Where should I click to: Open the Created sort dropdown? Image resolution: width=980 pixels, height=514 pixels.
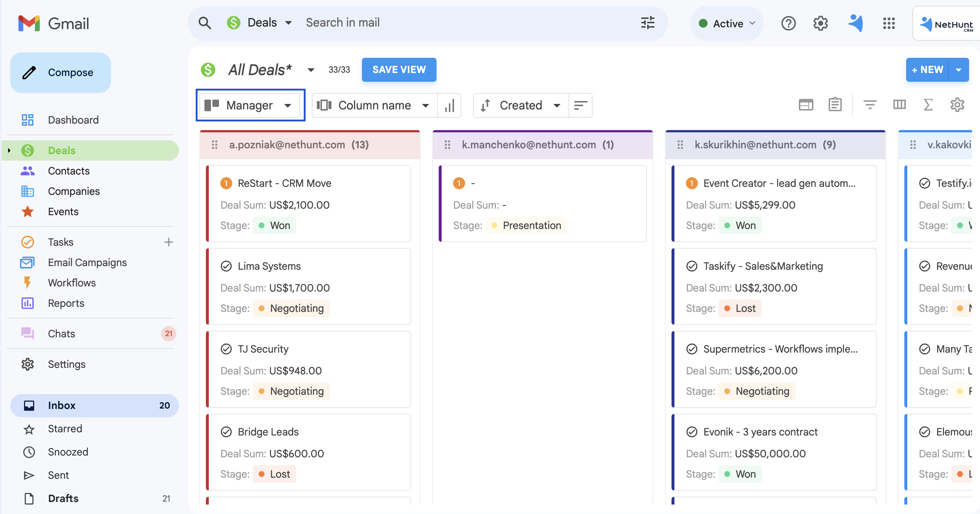click(x=521, y=105)
